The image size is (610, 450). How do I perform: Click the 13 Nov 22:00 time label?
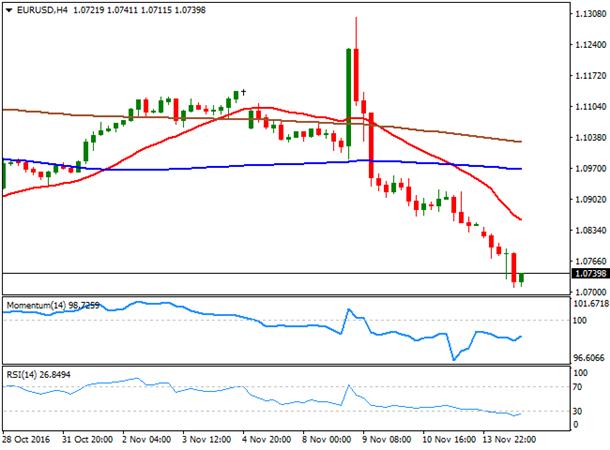tap(509, 439)
